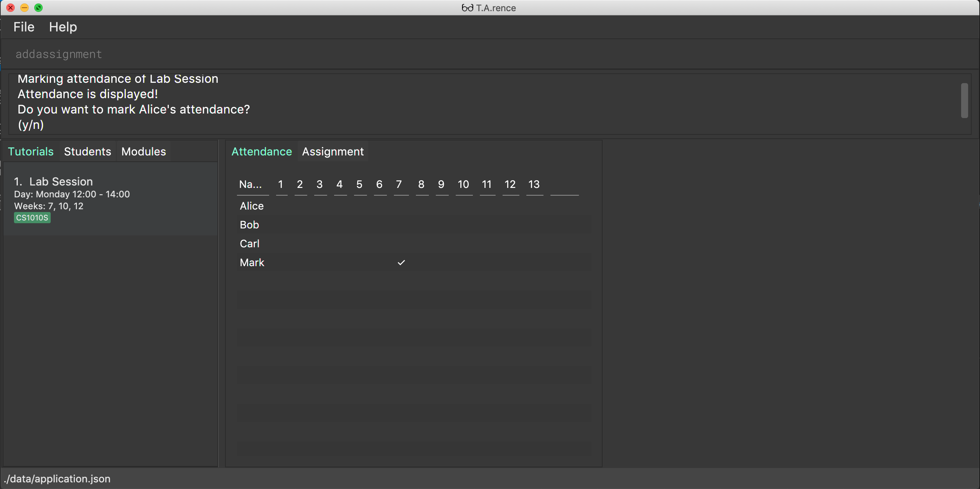The height and width of the screenshot is (489, 980).
Task: Select the Alice row in attendance table
Action: (414, 206)
